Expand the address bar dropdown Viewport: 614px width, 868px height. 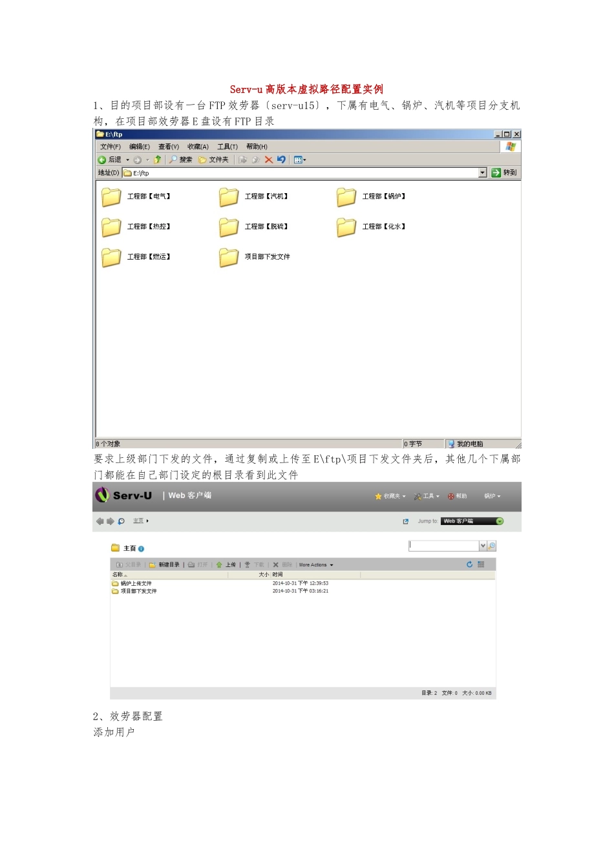click(x=483, y=172)
